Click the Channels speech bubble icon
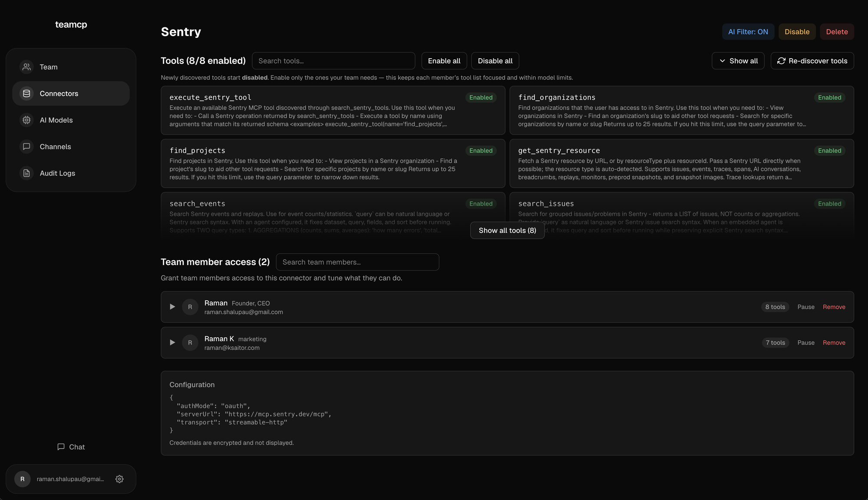The height and width of the screenshot is (500, 868). (26, 146)
